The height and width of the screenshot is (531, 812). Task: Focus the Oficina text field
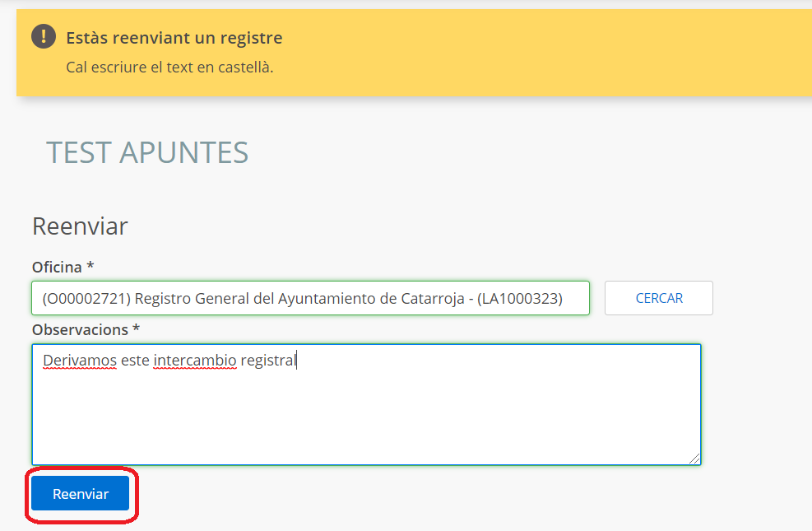pyautogui.click(x=310, y=298)
